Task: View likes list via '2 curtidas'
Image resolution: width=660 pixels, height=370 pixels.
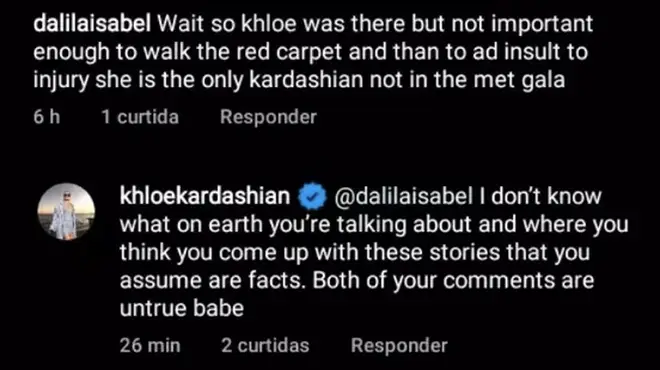Action: [265, 346]
